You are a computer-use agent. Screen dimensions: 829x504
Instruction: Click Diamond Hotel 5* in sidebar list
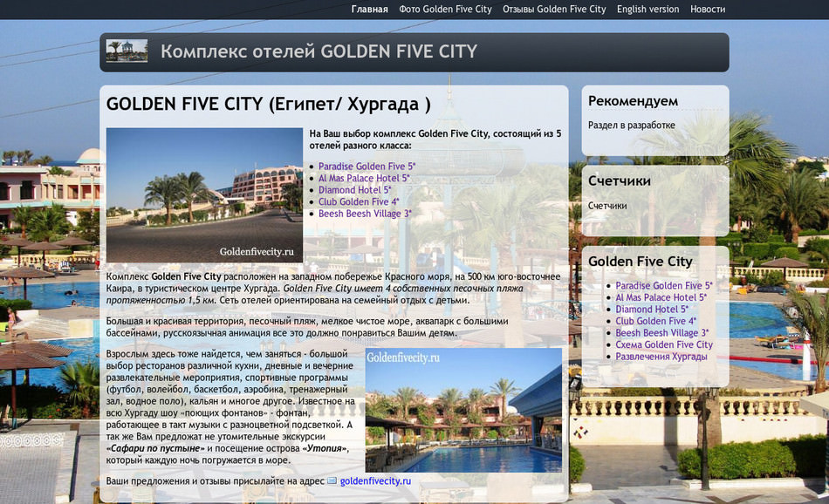pos(651,310)
